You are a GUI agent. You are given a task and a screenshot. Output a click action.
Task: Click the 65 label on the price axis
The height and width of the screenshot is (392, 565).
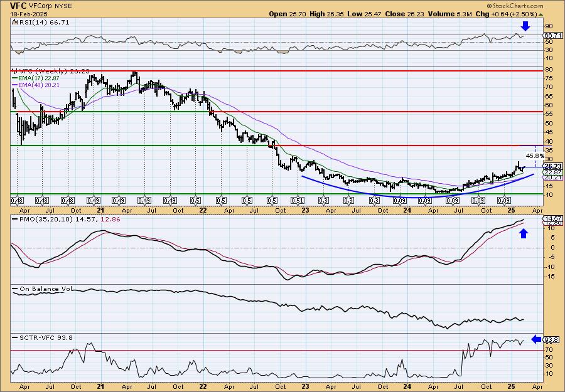(548, 96)
